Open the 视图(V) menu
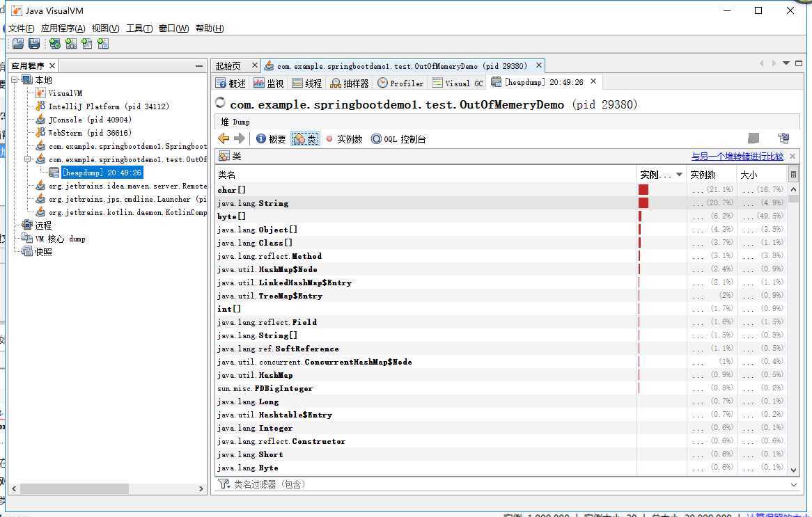This screenshot has width=812, height=517. coord(105,29)
